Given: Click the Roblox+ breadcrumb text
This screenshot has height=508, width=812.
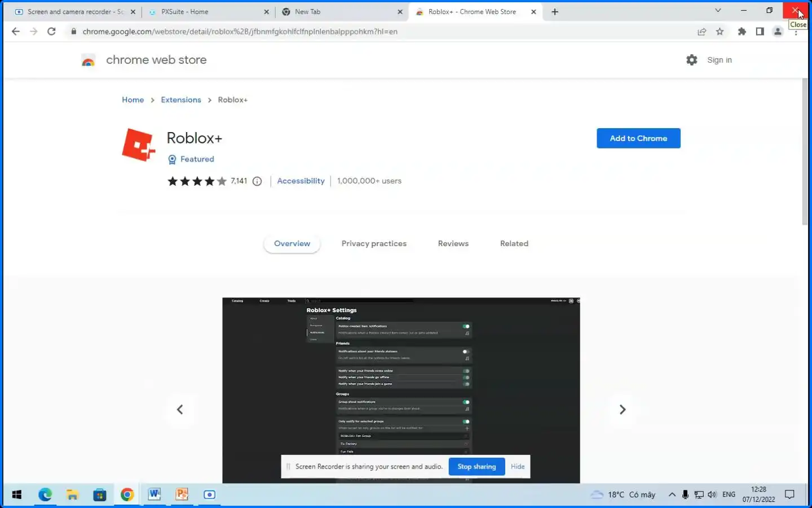Looking at the screenshot, I should (x=233, y=100).
